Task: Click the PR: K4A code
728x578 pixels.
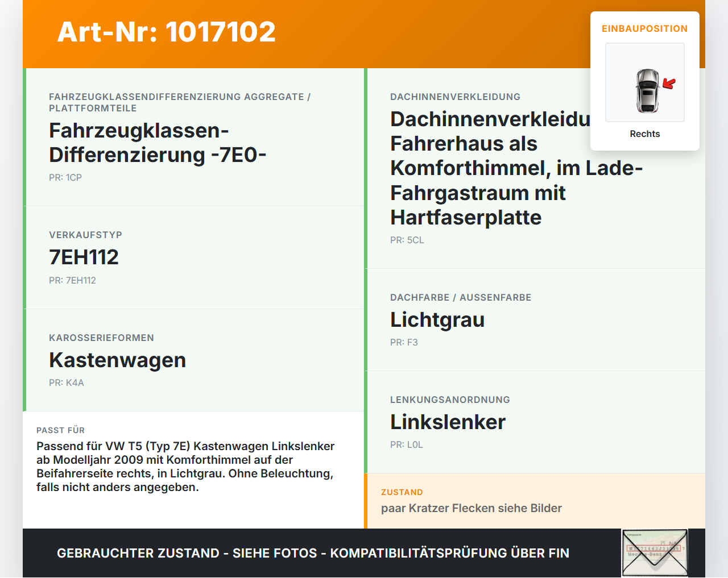Action: tap(67, 382)
